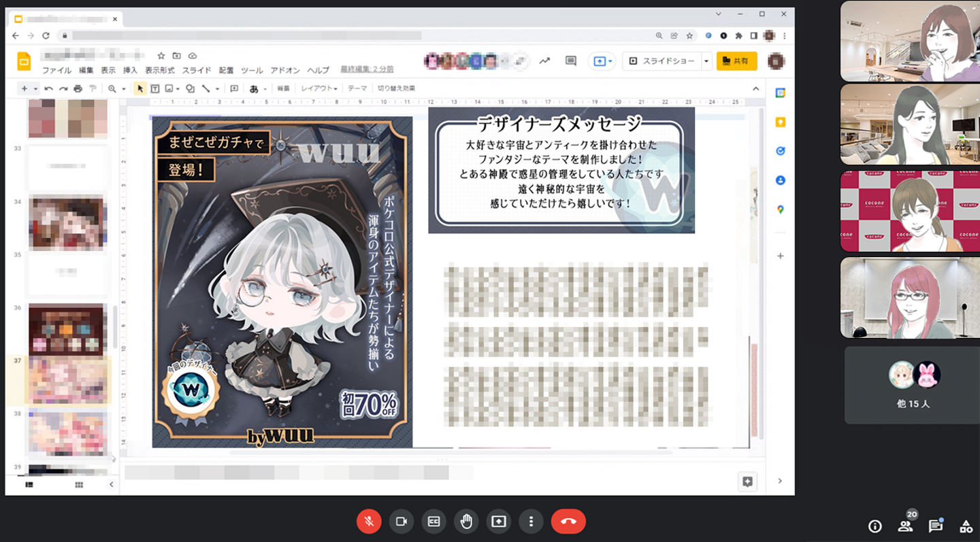The image size is (980, 542).
Task: Select the text box tool
Action: tap(154, 88)
